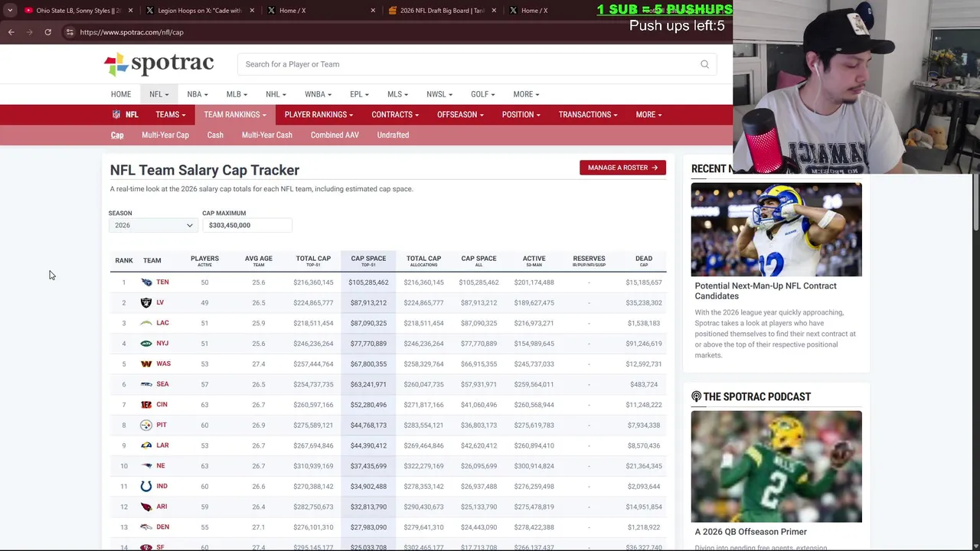Click the Patriots logo in NE row
980x551 pixels.
146,466
